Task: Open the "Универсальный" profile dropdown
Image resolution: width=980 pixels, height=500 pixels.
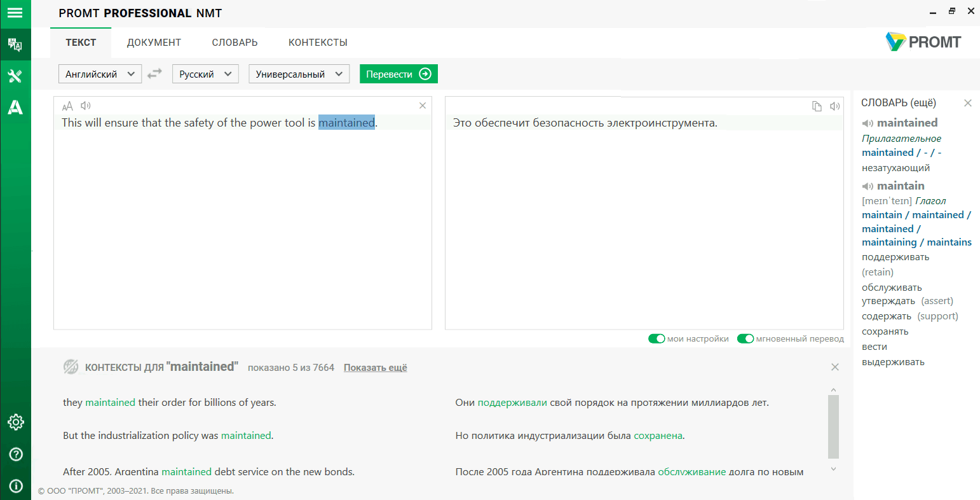Action: pos(299,74)
